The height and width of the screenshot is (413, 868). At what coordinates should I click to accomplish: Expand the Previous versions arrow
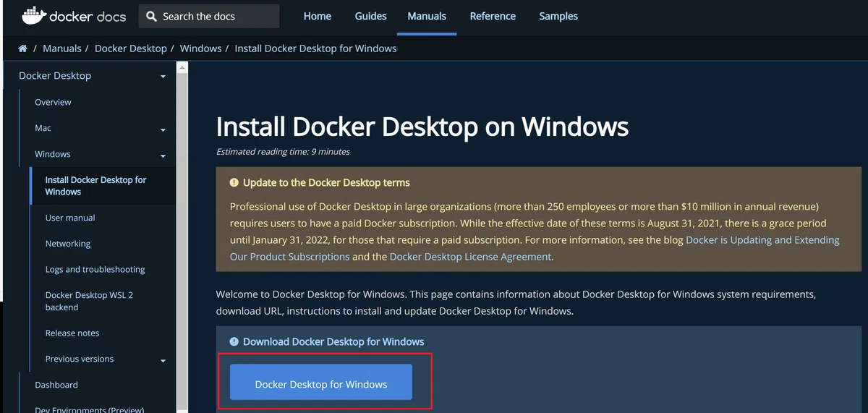click(x=163, y=361)
